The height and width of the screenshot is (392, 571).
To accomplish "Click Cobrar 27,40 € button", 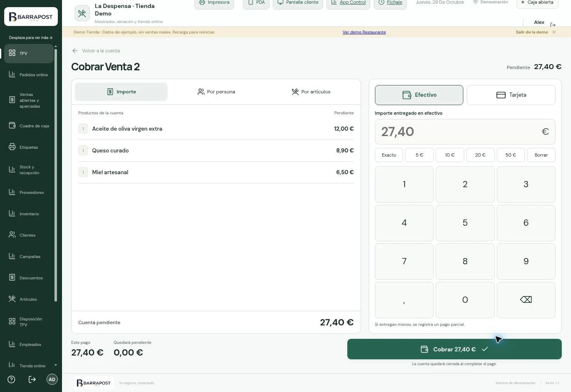I will [454, 349].
